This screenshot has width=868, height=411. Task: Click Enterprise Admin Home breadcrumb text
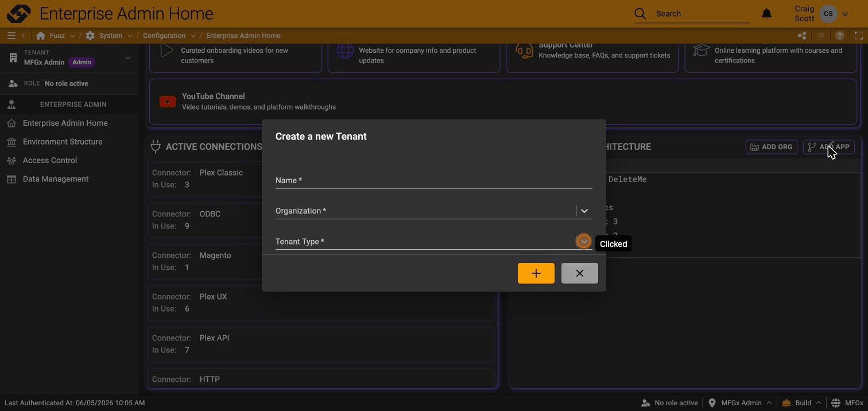(243, 36)
